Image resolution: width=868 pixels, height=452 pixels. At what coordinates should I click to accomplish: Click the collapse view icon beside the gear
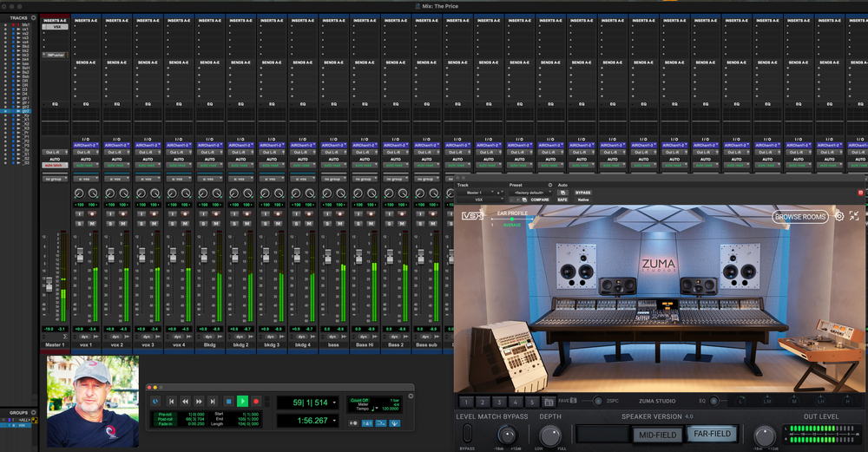[x=855, y=216]
